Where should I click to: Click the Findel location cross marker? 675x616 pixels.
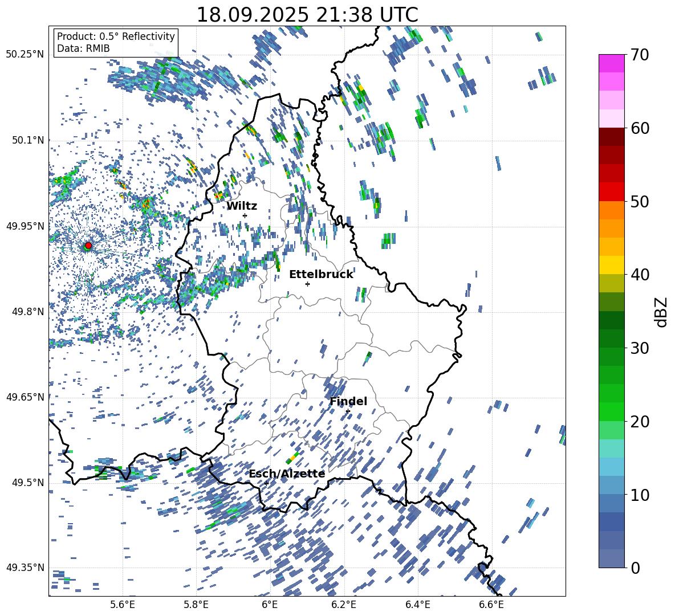(x=348, y=411)
